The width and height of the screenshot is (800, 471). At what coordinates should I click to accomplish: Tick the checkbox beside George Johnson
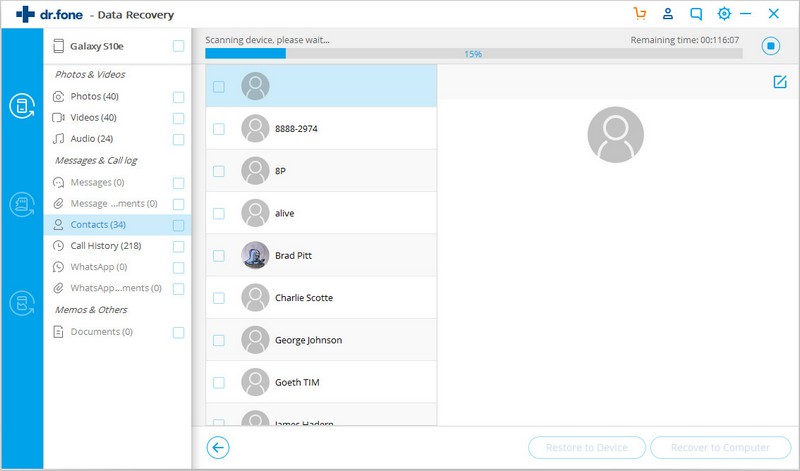point(219,340)
